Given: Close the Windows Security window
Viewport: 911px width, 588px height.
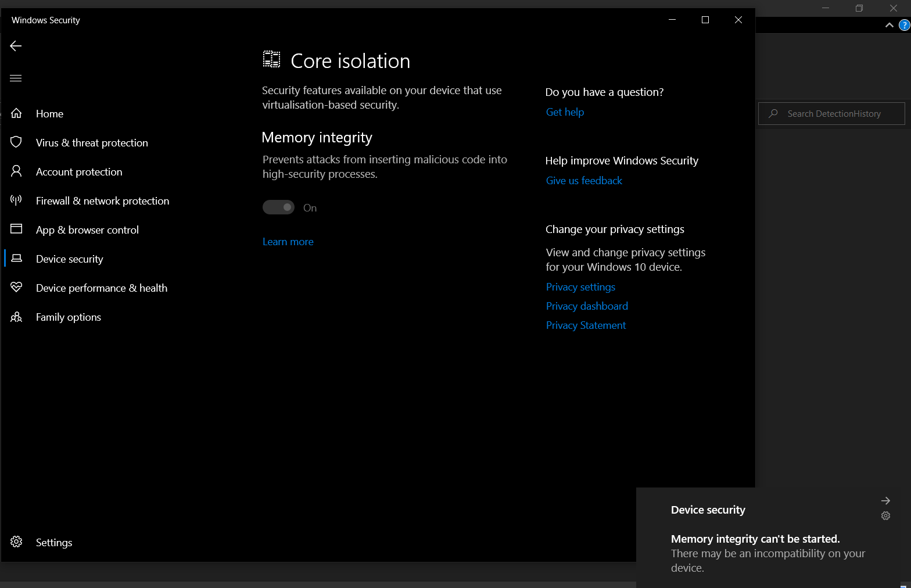Looking at the screenshot, I should click(738, 20).
